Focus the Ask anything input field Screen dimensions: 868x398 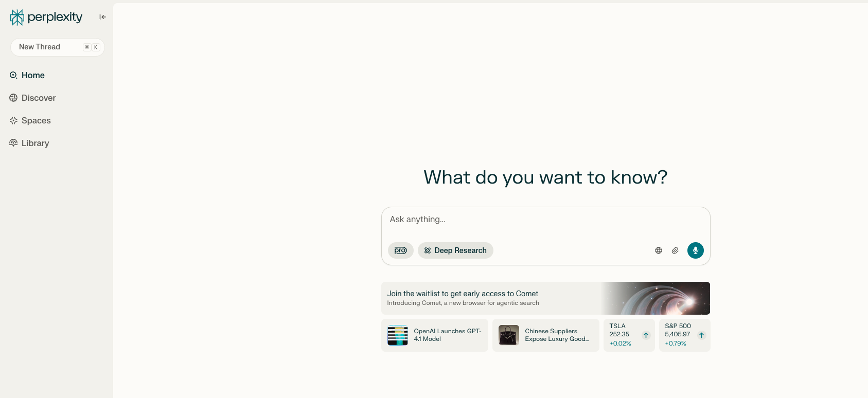point(545,220)
